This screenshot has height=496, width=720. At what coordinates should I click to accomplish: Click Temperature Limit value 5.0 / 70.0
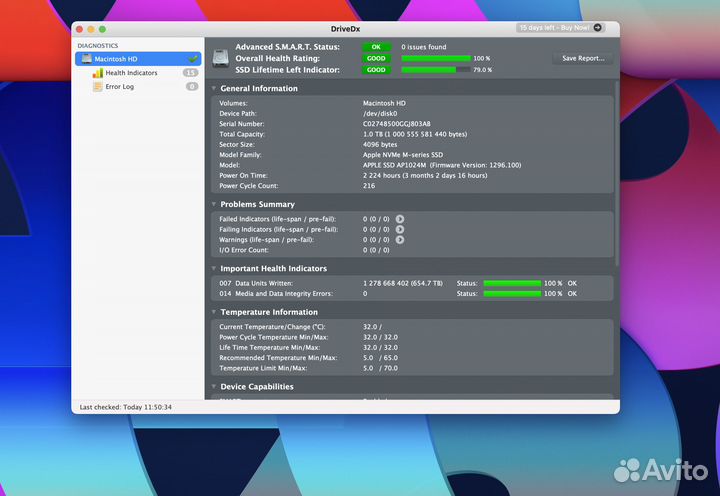tap(381, 368)
